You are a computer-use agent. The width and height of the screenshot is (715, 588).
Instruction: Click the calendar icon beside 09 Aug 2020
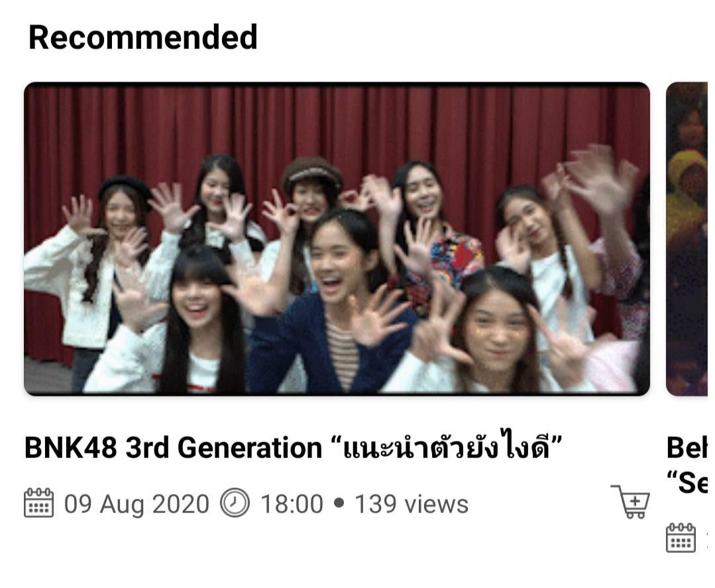pyautogui.click(x=38, y=503)
